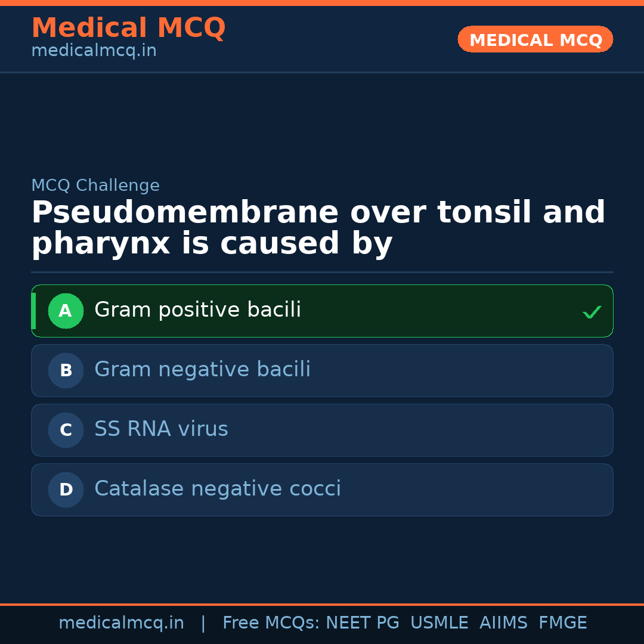644x644 pixels.
Task: Click the green A option circle
Action: tap(66, 311)
